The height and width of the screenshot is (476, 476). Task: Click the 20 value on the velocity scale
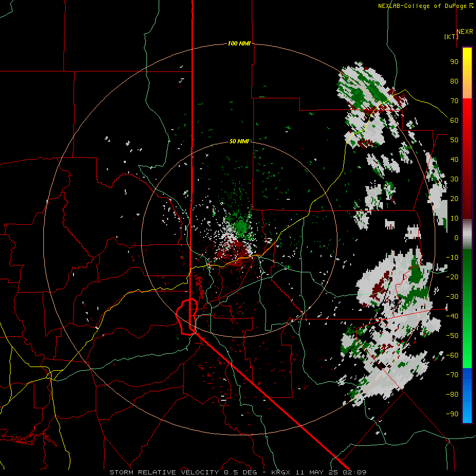(454, 199)
